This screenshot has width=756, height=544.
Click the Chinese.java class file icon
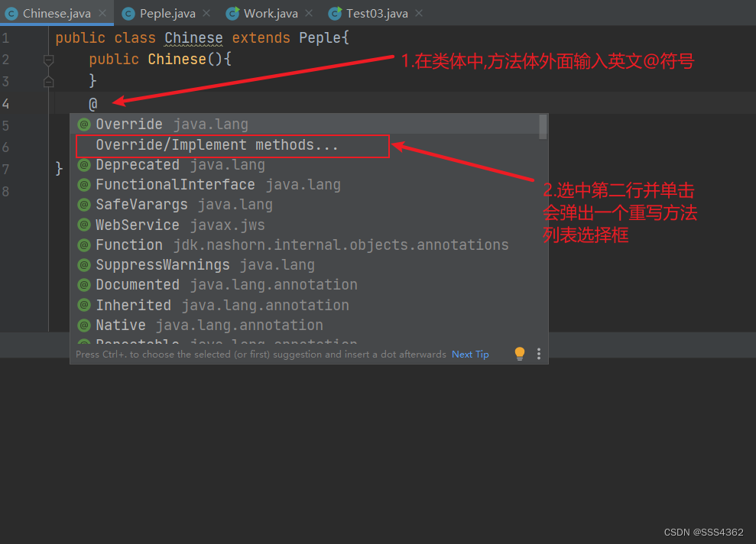[11, 13]
